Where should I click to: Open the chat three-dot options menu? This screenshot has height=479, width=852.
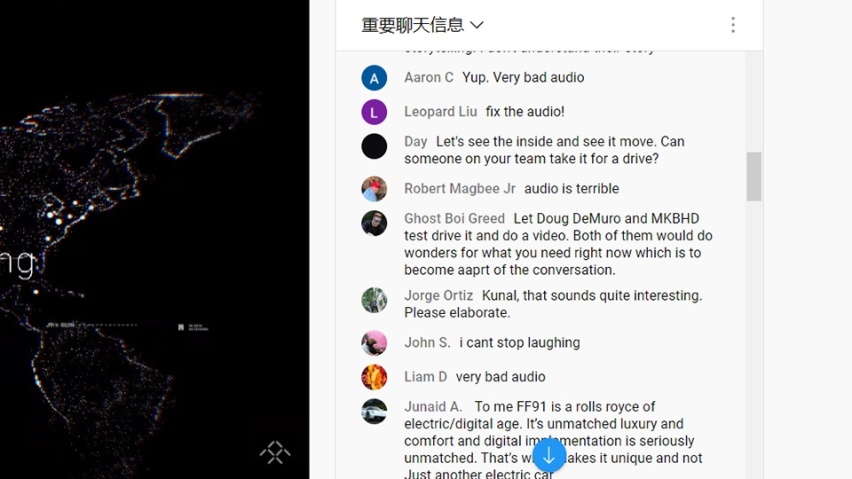coord(733,25)
